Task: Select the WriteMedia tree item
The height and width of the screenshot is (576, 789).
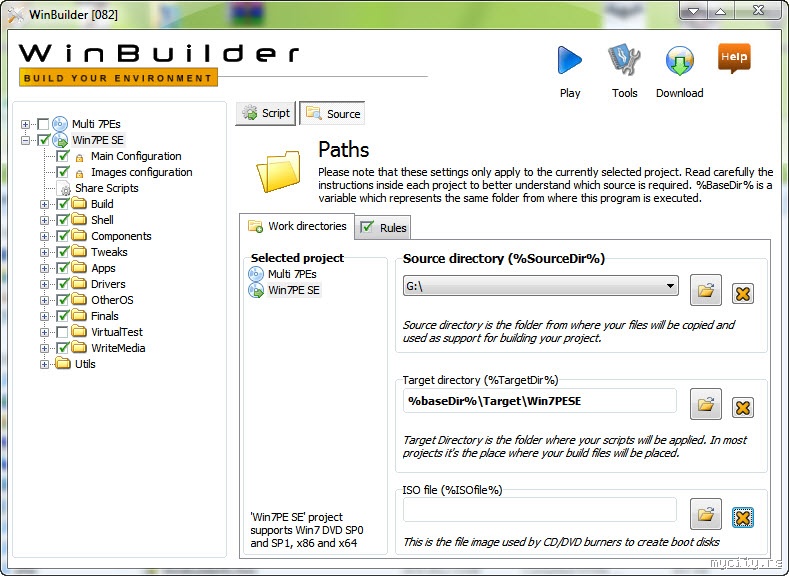Action: (118, 348)
